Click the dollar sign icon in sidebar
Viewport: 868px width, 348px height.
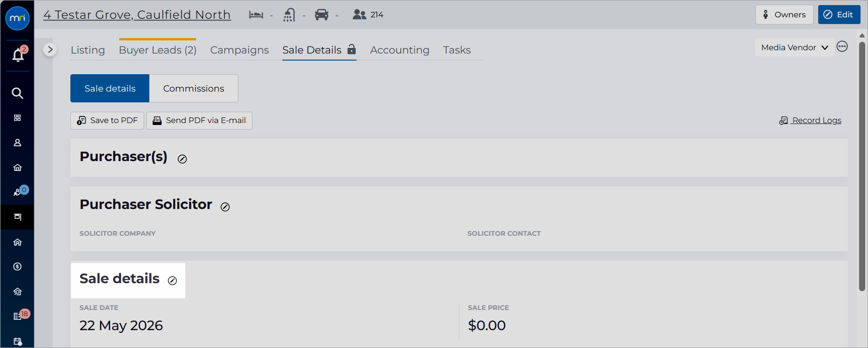tap(17, 267)
